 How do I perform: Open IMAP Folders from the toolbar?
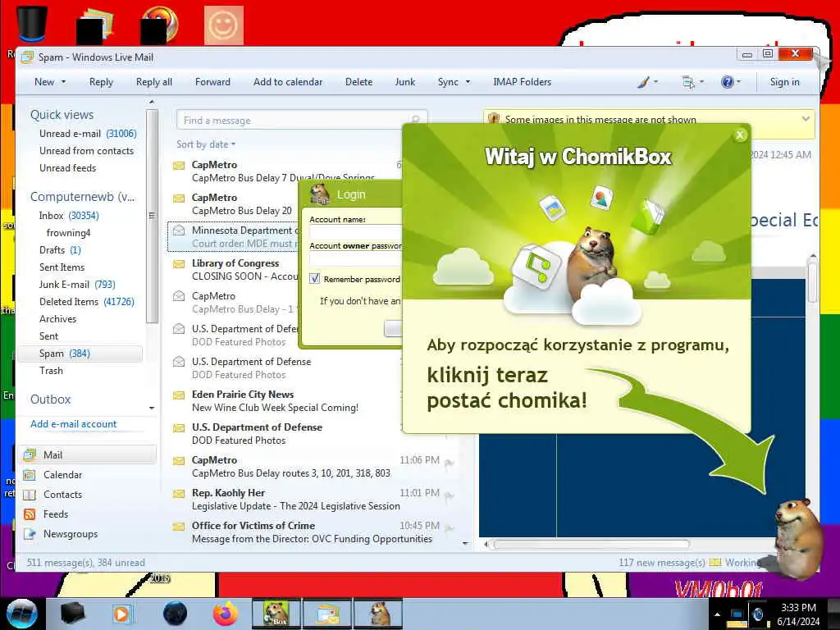(x=523, y=82)
